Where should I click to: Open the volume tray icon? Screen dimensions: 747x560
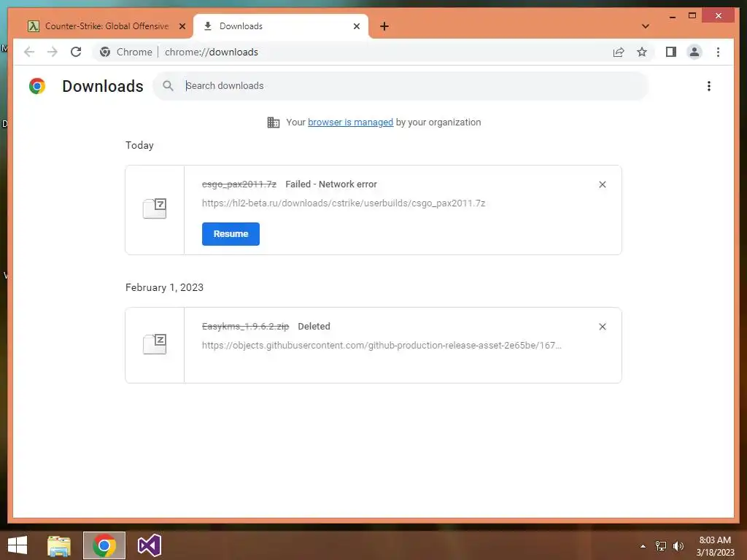(x=678, y=546)
